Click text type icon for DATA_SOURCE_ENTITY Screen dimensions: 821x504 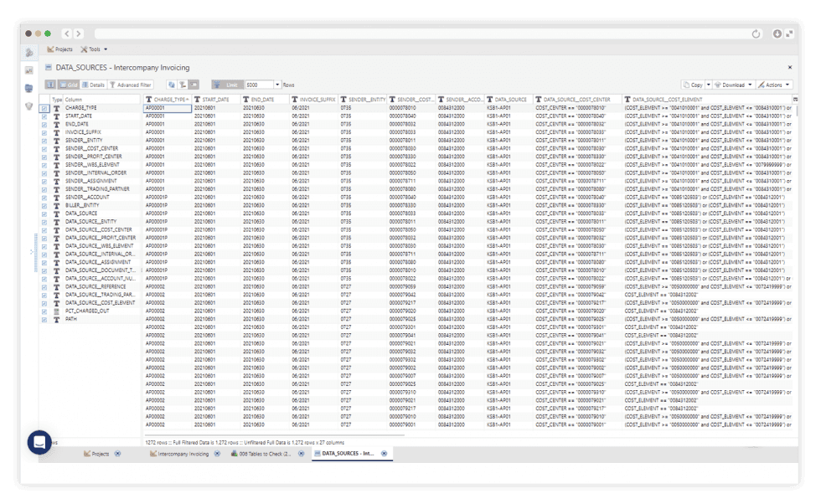tap(57, 221)
